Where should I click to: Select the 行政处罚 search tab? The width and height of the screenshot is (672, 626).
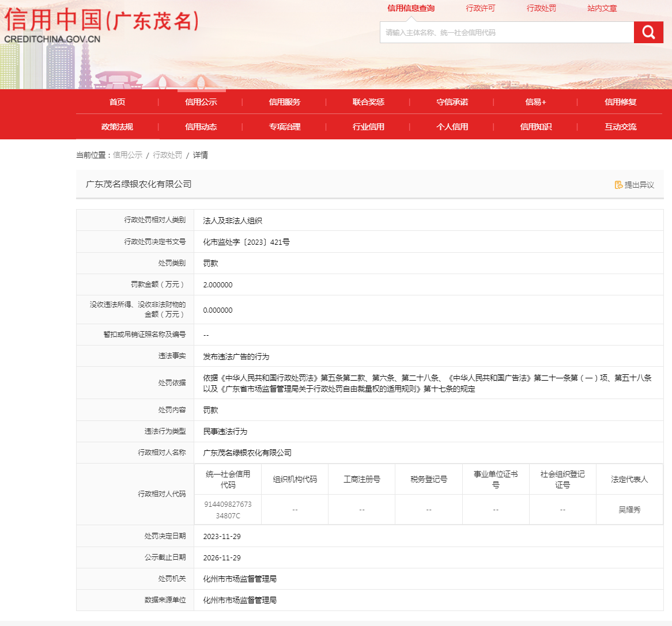pyautogui.click(x=541, y=8)
